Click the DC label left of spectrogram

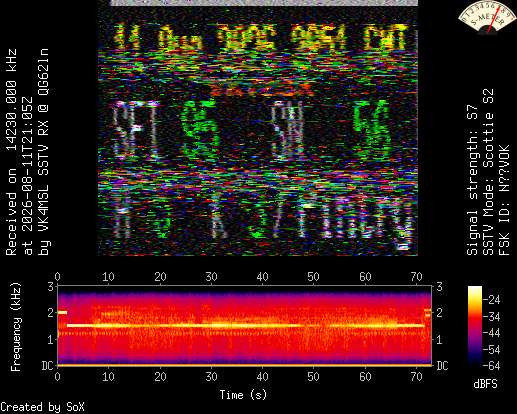[x=48, y=366]
